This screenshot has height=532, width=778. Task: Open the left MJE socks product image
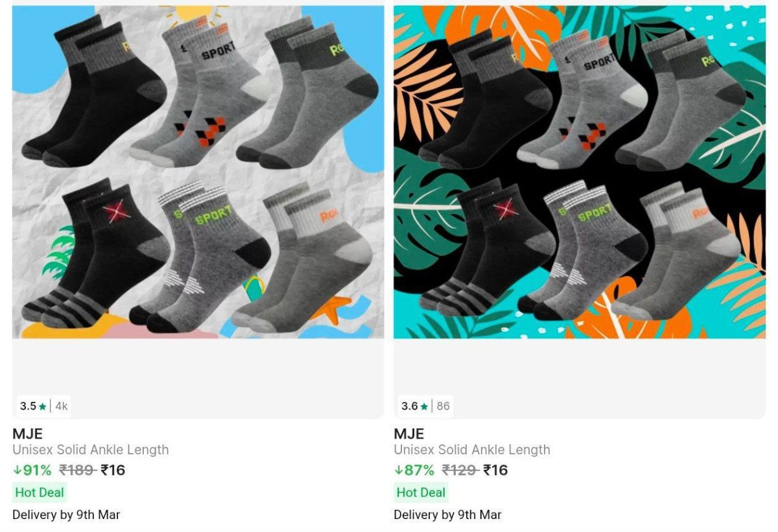(198, 172)
